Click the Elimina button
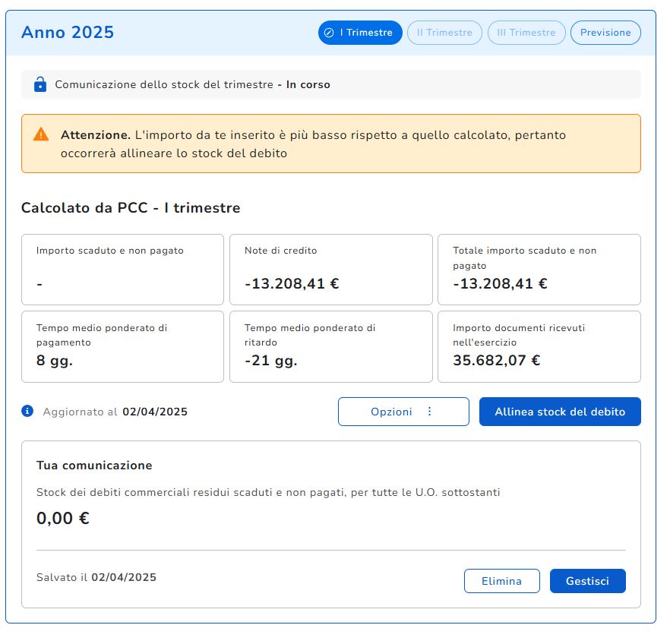Image resolution: width=670 pixels, height=644 pixels. (x=501, y=581)
